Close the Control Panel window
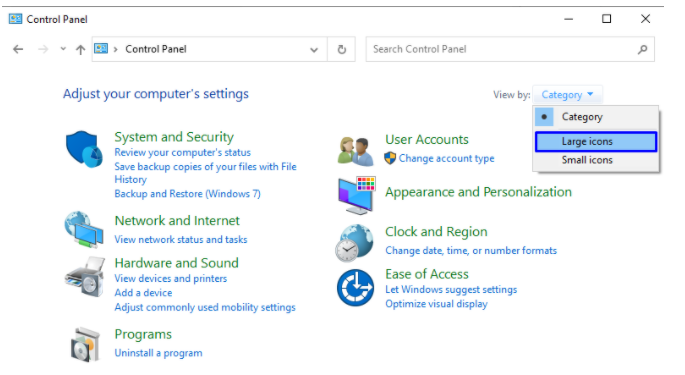685x375 pixels. tap(645, 19)
